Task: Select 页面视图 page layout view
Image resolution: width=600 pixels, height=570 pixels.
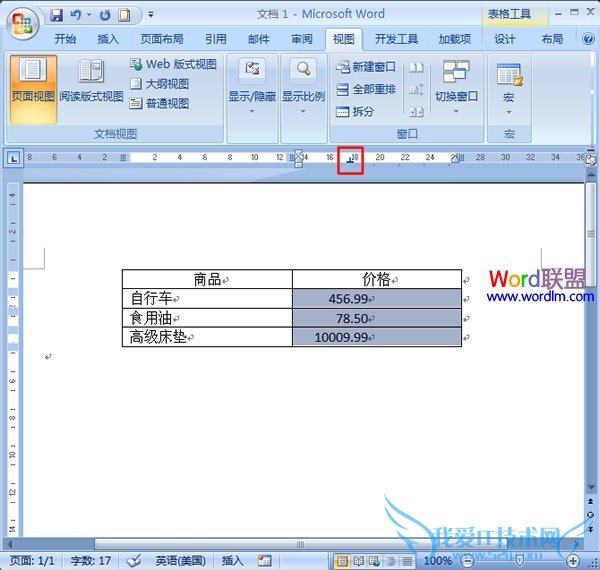Action: coord(33,90)
